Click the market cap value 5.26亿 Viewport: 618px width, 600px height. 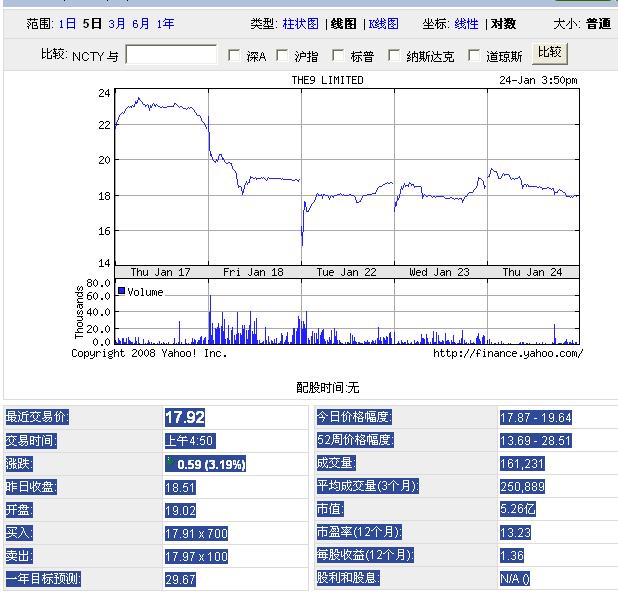tap(517, 509)
